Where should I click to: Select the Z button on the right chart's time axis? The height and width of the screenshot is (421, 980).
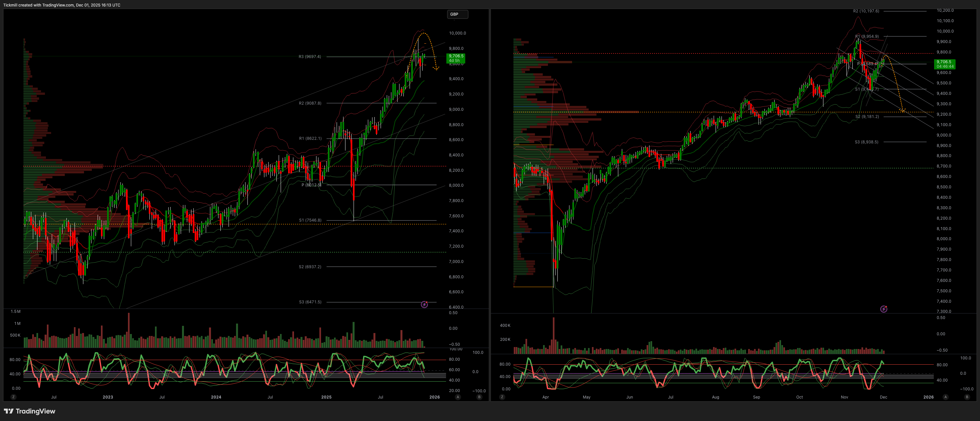(x=502, y=397)
